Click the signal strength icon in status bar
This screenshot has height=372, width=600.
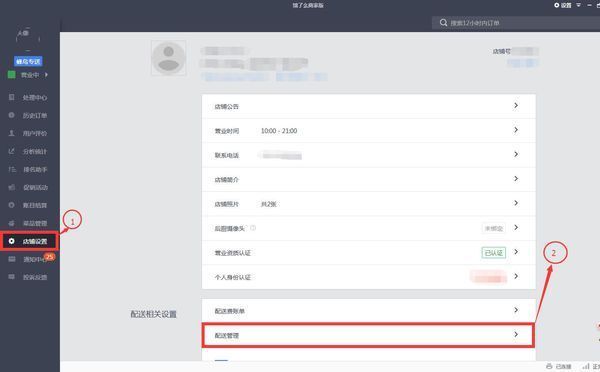click(586, 366)
